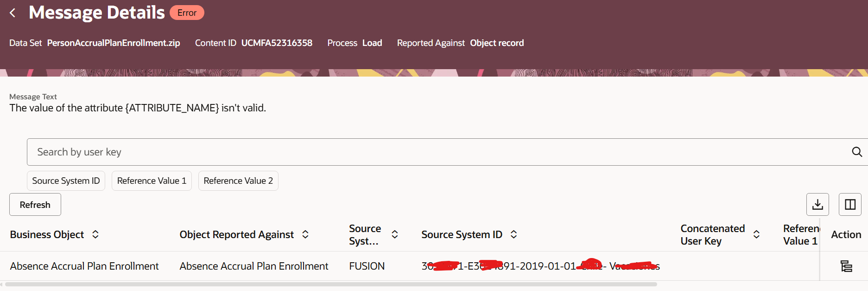
Task: Sort by Source System ID column
Action: coord(513,234)
